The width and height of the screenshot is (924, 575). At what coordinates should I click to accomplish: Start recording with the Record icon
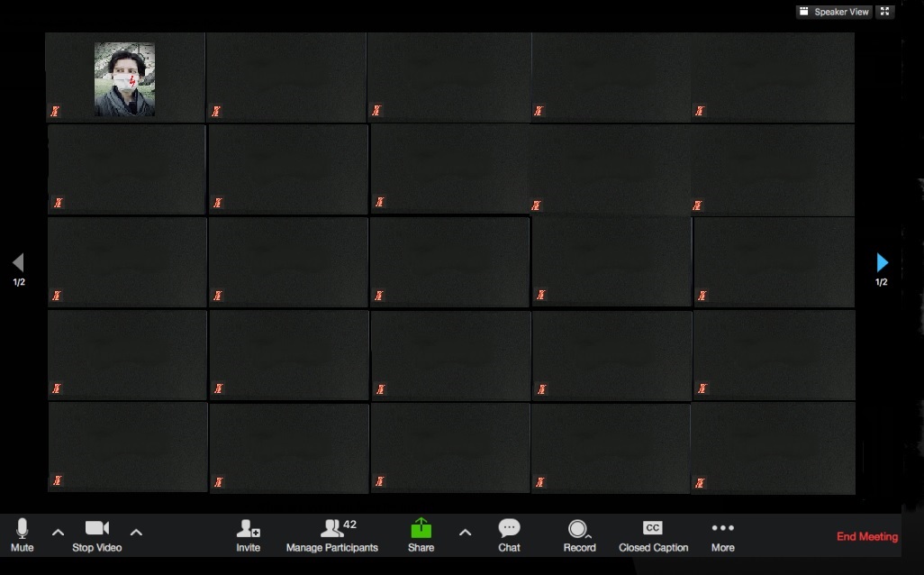tap(578, 529)
